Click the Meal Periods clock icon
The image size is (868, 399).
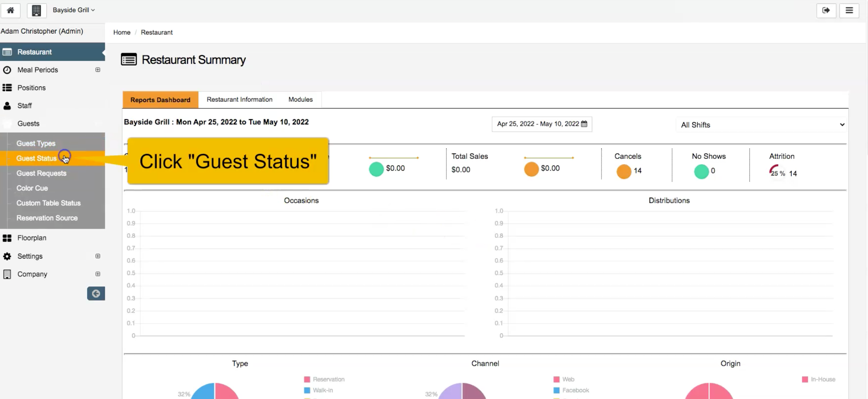pos(7,70)
